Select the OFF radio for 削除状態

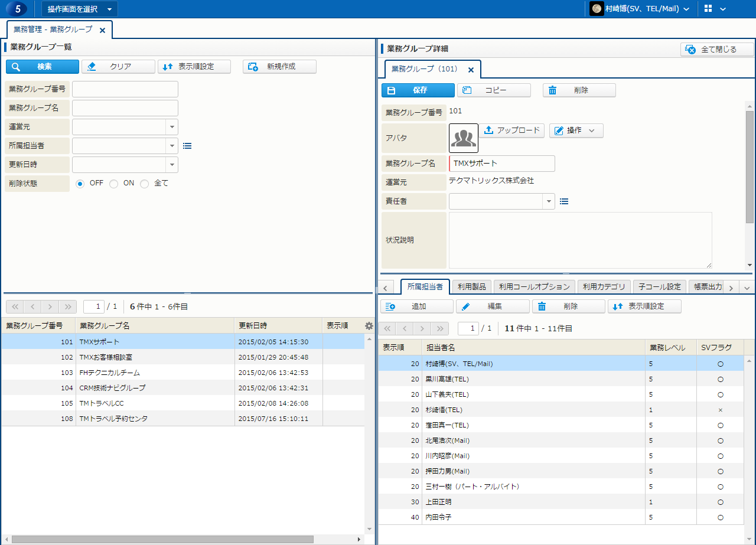point(80,184)
